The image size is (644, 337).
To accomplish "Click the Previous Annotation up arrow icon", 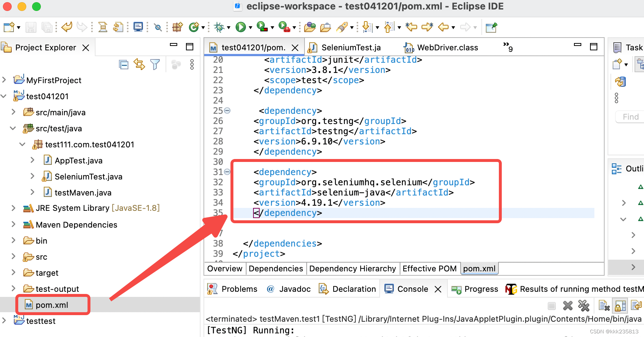I will [x=389, y=27].
